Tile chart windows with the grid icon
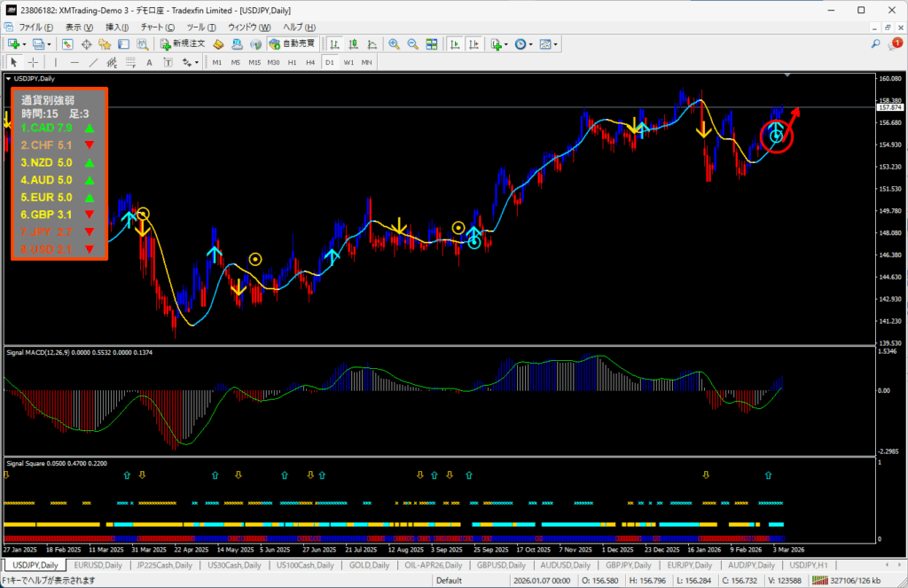908x588 pixels. [432, 43]
